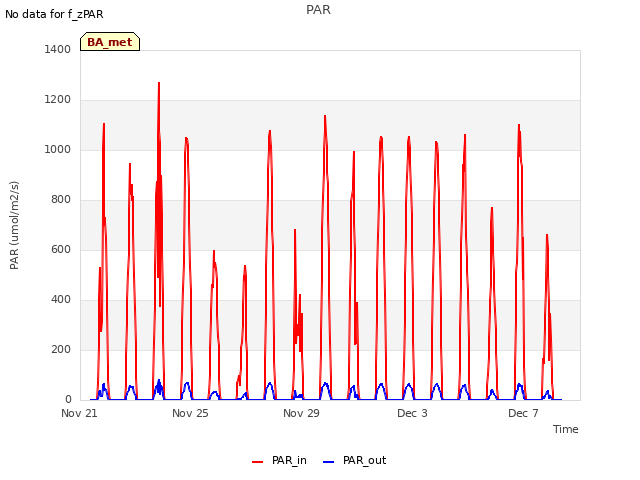
Task: Click the 600 y-axis tick label
Action: pyautogui.click(x=61, y=249)
